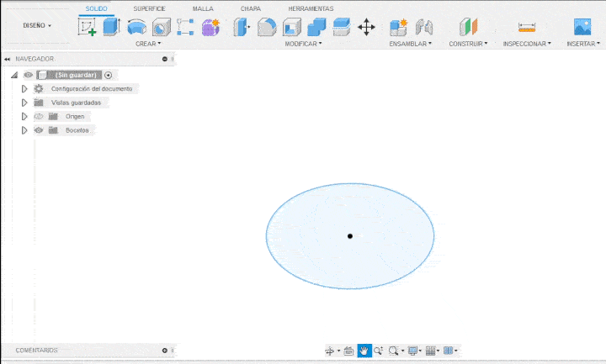Click the Measure icon above INSPECCIONAR
The width and height of the screenshot is (606, 364).
[x=527, y=27]
